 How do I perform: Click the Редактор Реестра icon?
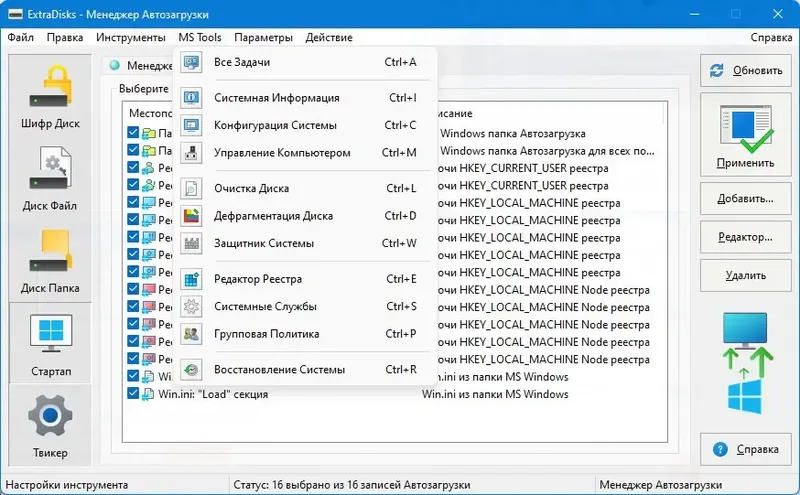coord(194,279)
